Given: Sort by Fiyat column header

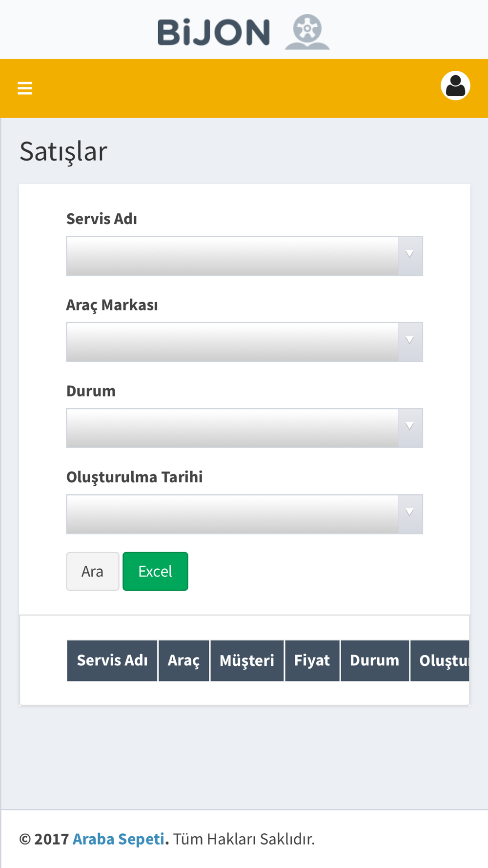Looking at the screenshot, I should coord(312,661).
